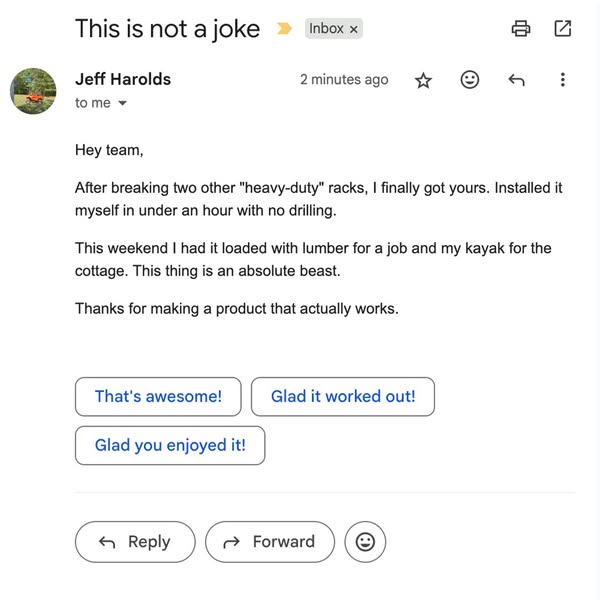Select the "Glad you enjoyed it!" suggestion
This screenshot has height=600, width=600.
170,445
